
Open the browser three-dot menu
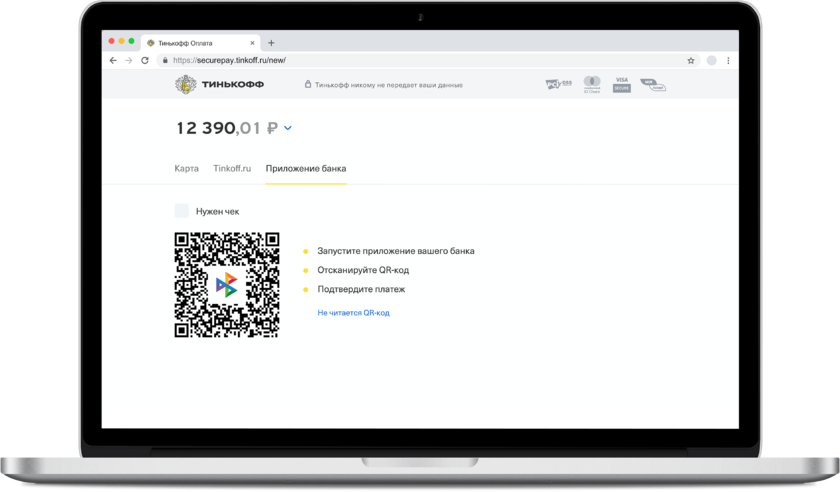point(729,60)
